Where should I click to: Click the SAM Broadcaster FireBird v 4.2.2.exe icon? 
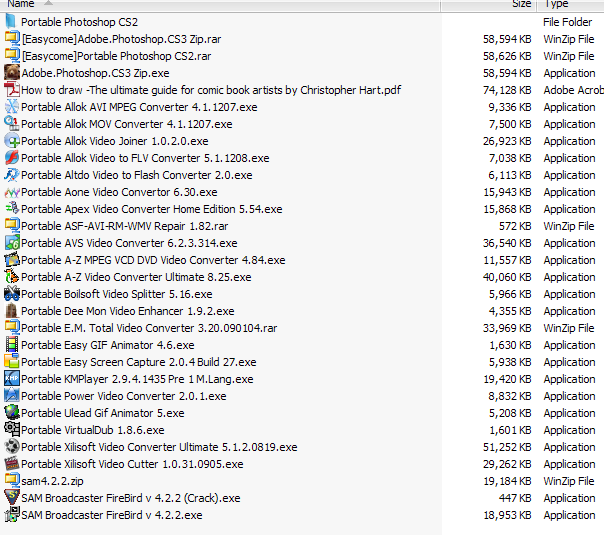[12, 515]
